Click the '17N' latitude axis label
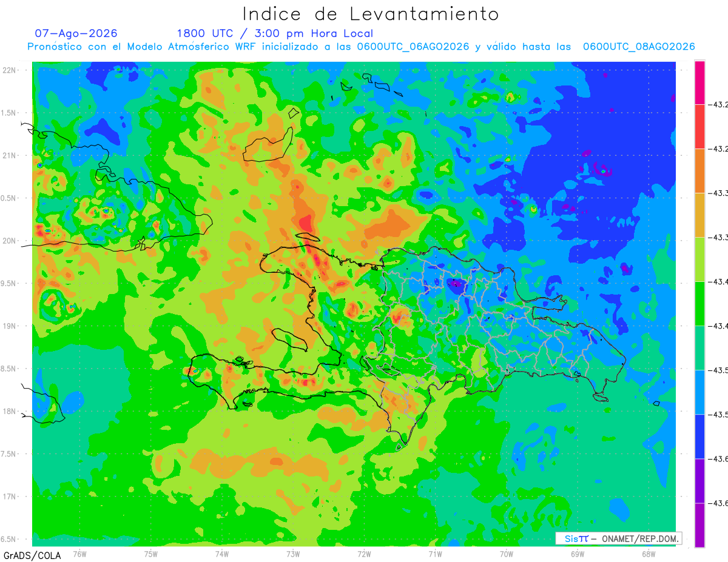The height and width of the screenshot is (562, 728). click(8, 497)
